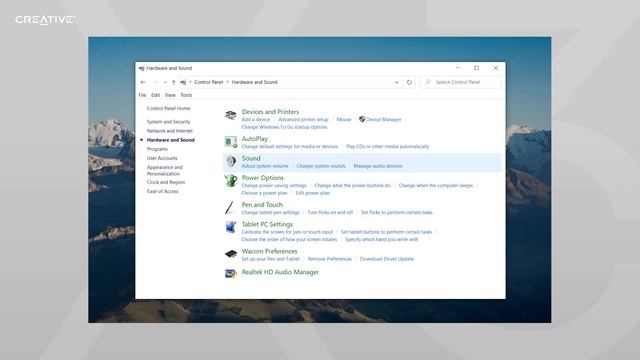Open the Realtek HD Audio Manager heading
The image size is (640, 360).
(x=280, y=272)
